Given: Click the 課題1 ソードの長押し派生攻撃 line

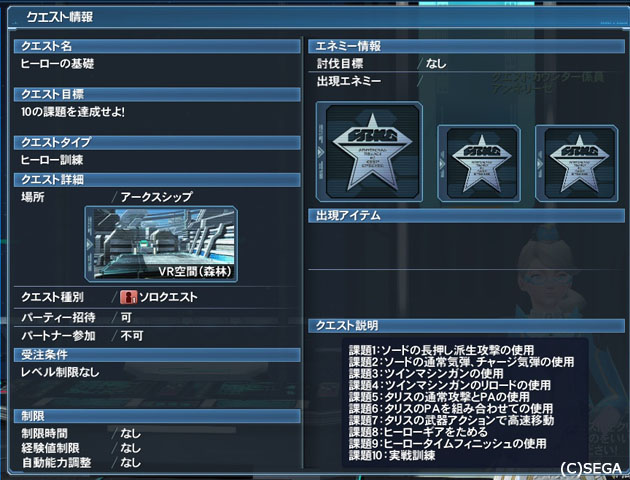Looking at the screenshot, I should 442,350.
